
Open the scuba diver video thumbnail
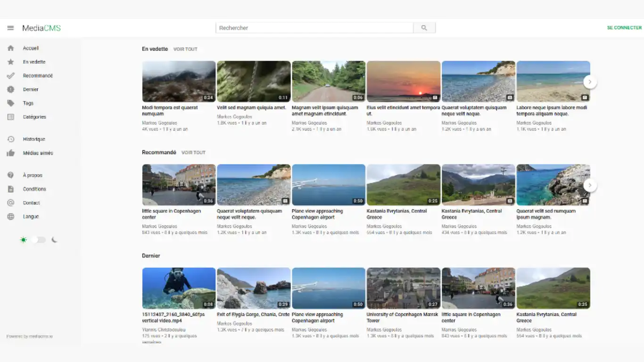point(179,288)
